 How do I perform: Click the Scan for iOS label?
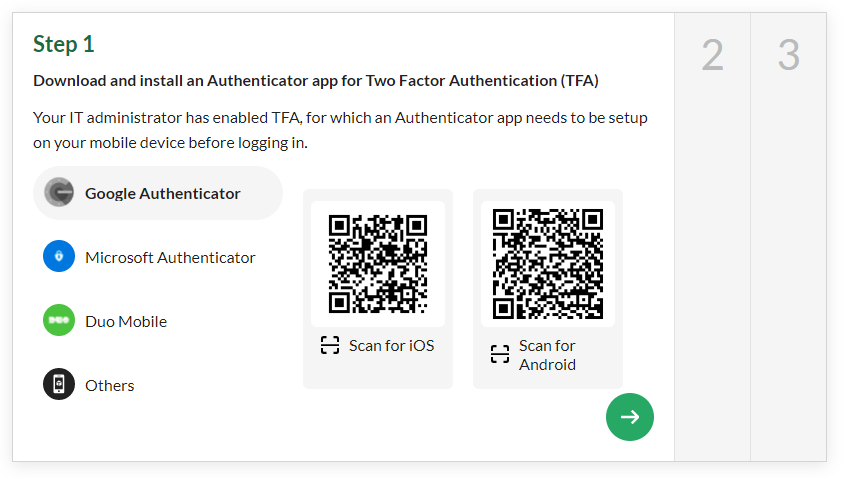(391, 346)
